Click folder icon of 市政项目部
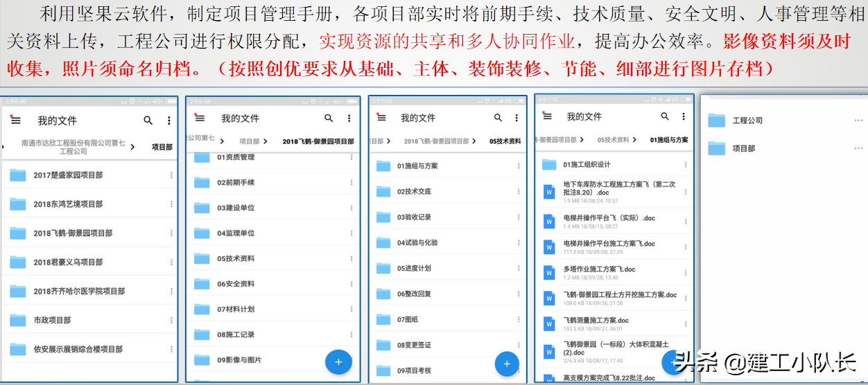This screenshot has width=868, height=385. (x=18, y=321)
